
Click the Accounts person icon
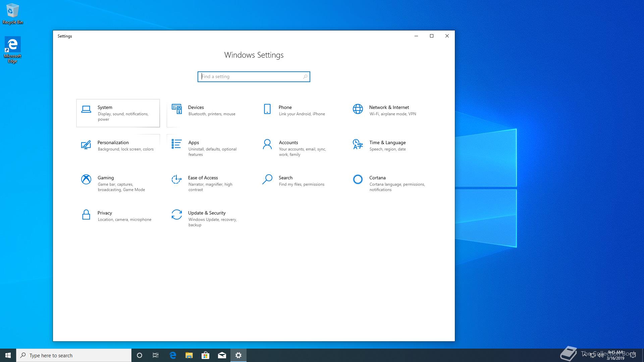click(x=267, y=144)
